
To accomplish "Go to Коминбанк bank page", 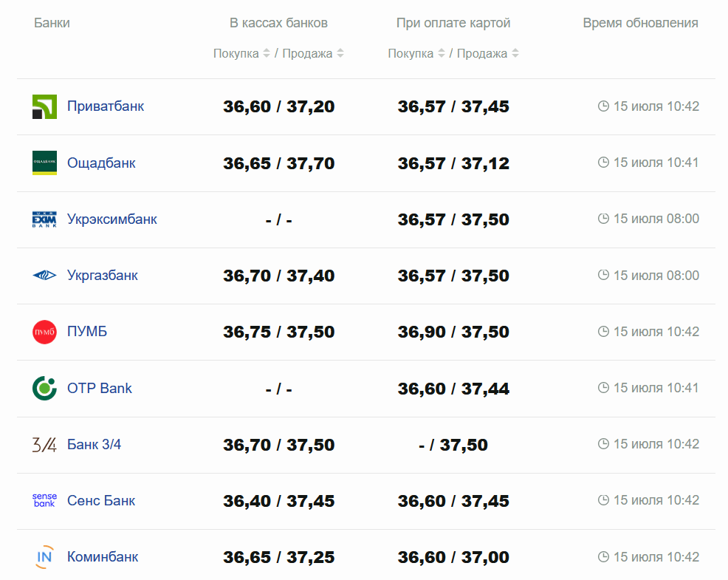I will coord(103,557).
